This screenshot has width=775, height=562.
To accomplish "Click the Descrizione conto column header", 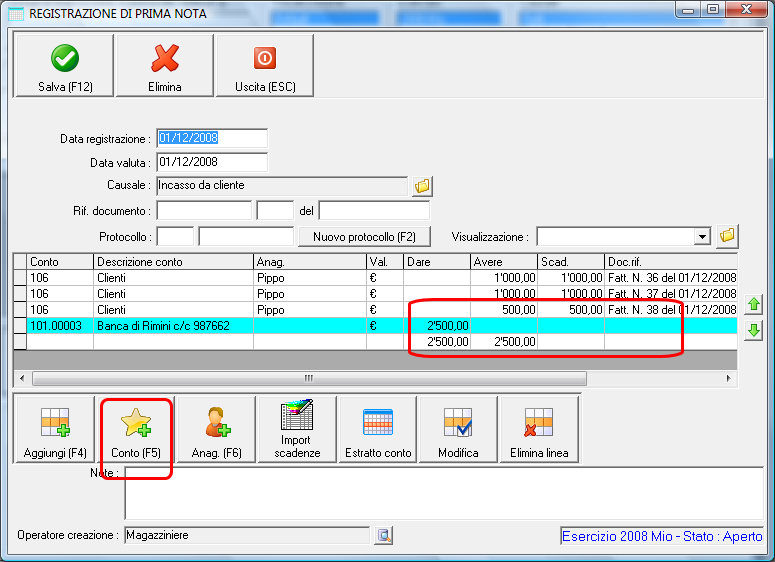I will pyautogui.click(x=173, y=261).
